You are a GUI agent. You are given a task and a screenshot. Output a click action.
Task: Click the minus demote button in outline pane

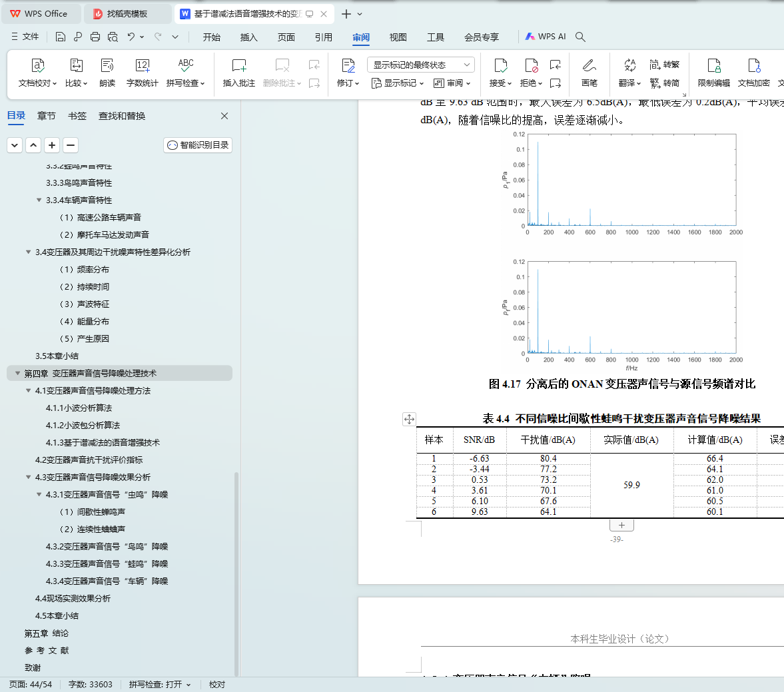(71, 145)
